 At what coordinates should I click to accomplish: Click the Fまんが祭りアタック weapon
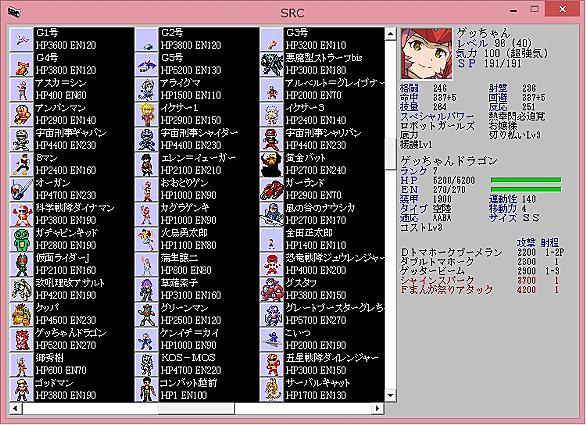[x=447, y=289]
